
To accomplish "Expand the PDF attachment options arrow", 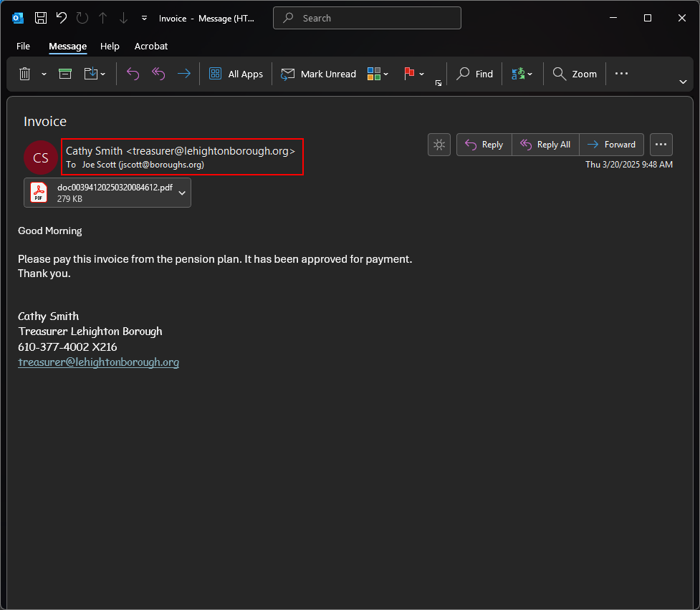I will pyautogui.click(x=182, y=193).
